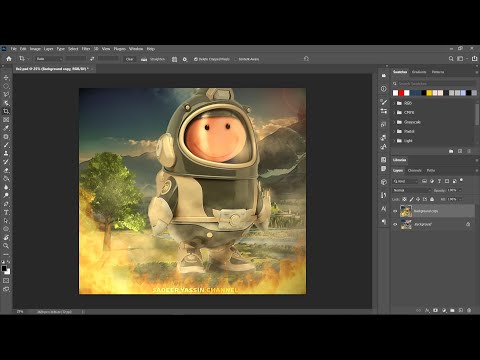This screenshot has width=480, height=360.
Task: Select the Pen tool
Action: (x=6, y=204)
